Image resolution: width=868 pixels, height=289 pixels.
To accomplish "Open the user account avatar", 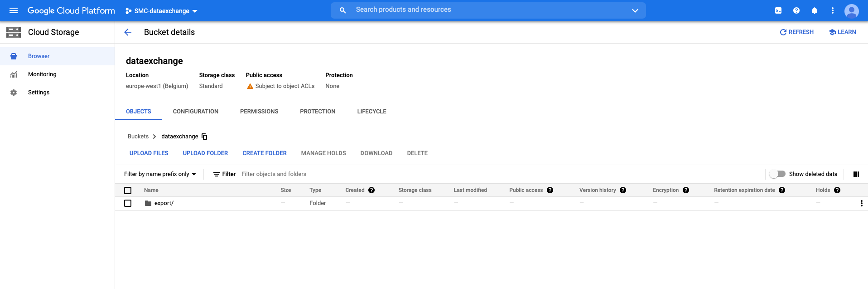I will tap(851, 10).
